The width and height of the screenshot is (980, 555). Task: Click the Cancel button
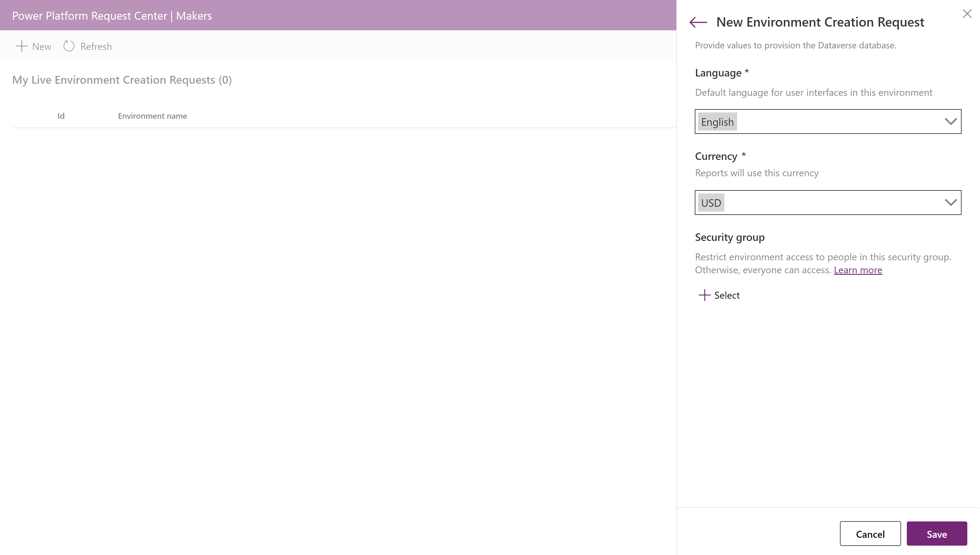point(870,534)
